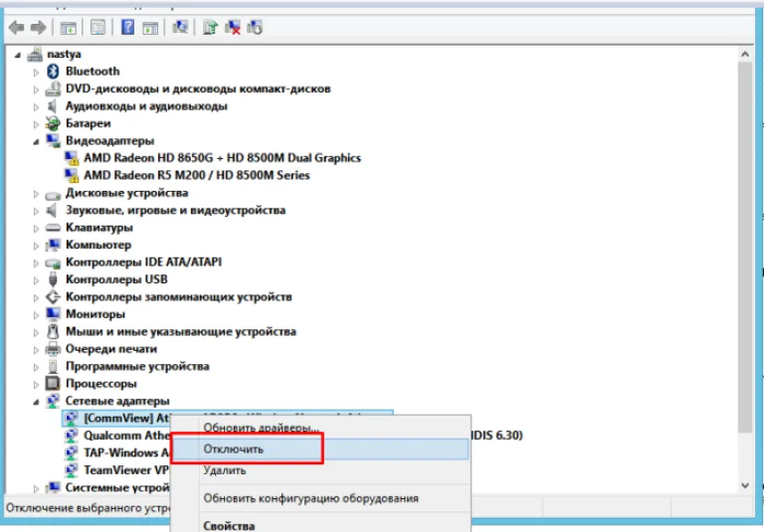Click the warning icon of AMD Radeon HD 8650G
764x532 pixels.
[x=72, y=158]
